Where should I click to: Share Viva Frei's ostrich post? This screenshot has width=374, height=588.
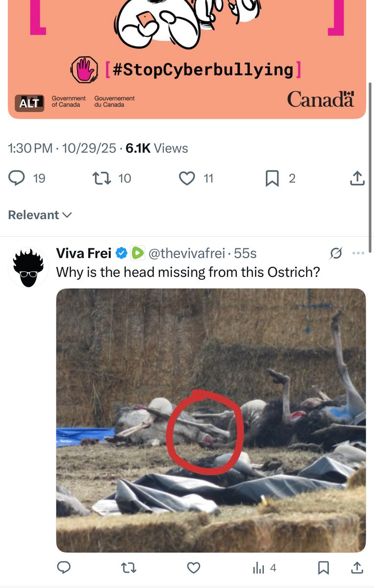point(357,568)
